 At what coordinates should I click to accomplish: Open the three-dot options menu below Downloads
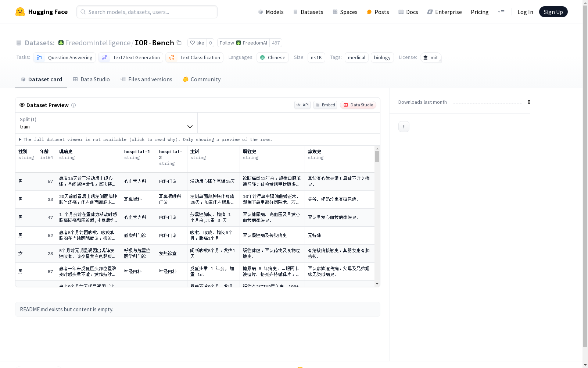pos(404,127)
